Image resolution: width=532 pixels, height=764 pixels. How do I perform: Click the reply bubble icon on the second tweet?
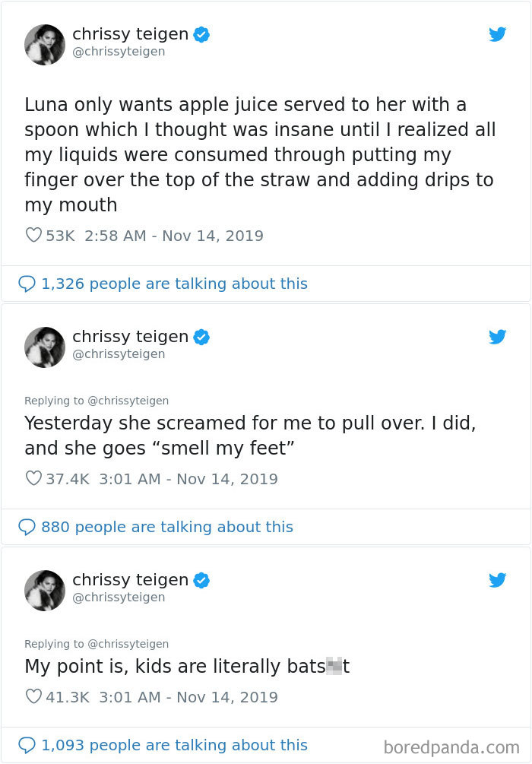[x=27, y=527]
